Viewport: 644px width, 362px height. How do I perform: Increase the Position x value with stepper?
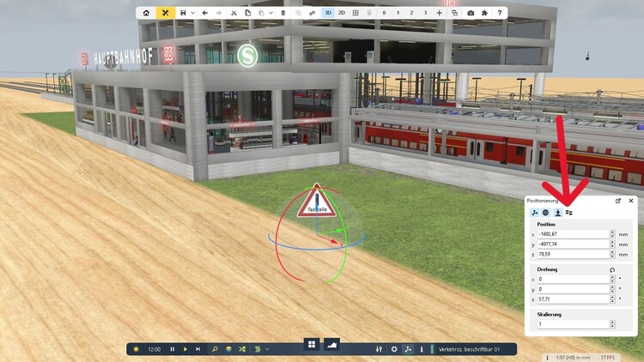[x=613, y=232]
